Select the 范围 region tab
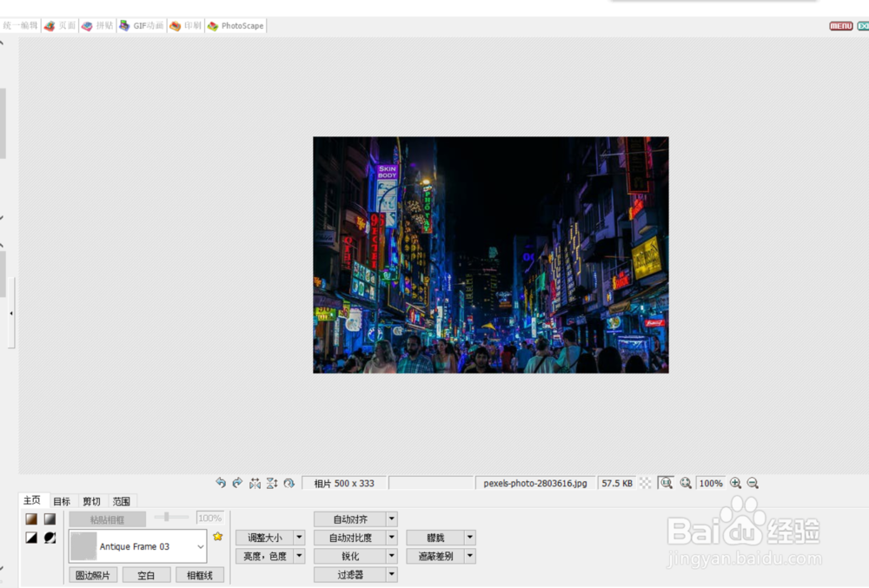The width and height of the screenshot is (869, 588). pyautogui.click(x=122, y=501)
